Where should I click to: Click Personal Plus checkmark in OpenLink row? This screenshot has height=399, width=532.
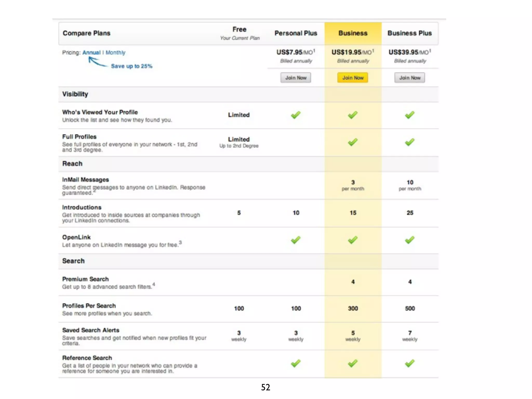296,240
